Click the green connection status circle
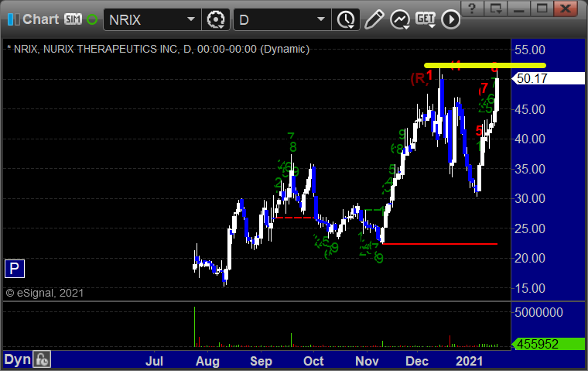The image size is (588, 371). [92, 19]
